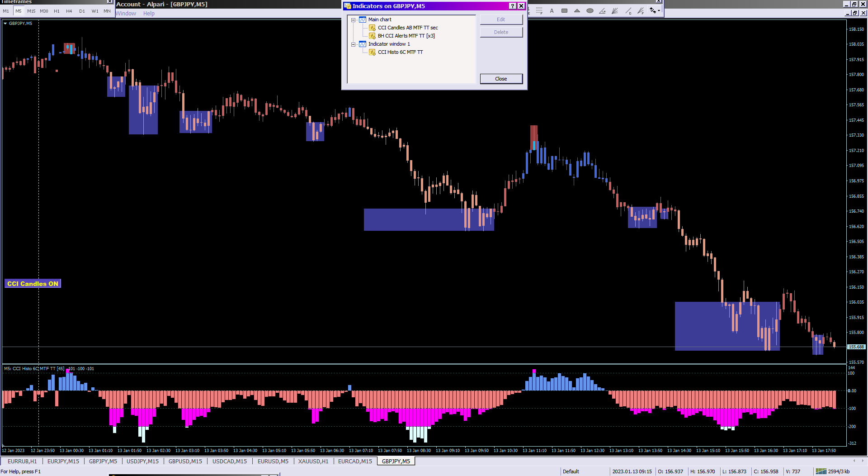Viewport: 868px width, 476px height.
Task: Collapse the Main chart tree node
Action: click(354, 20)
